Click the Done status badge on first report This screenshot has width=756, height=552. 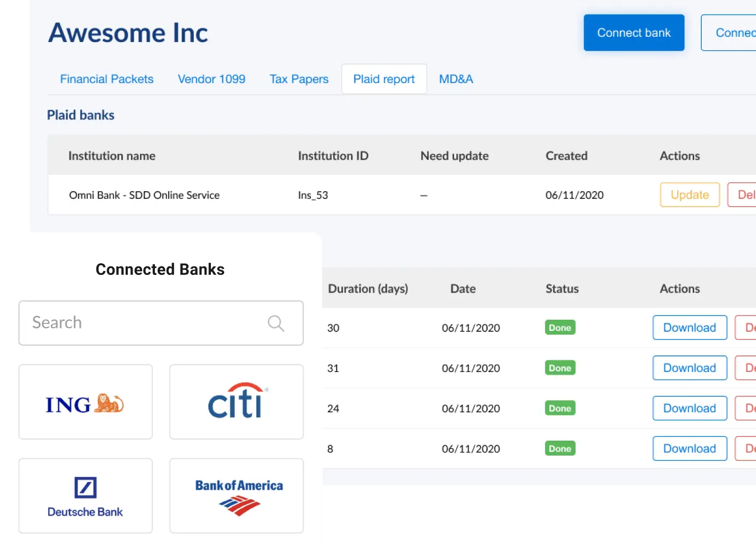[x=560, y=328]
